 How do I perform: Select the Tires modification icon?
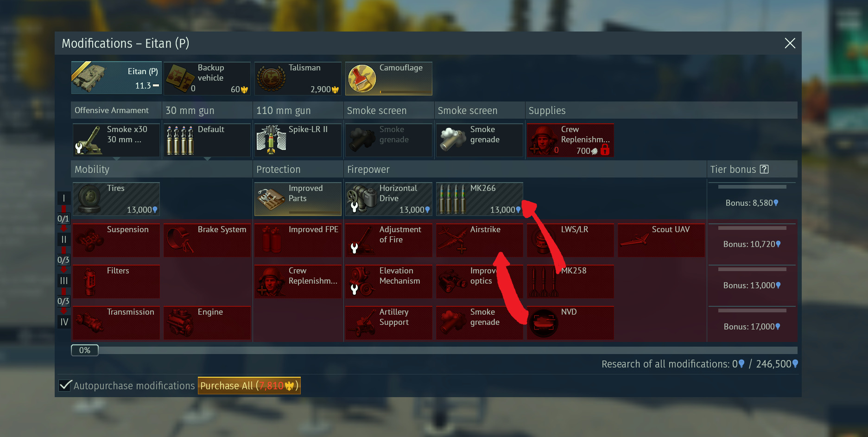[89, 199]
